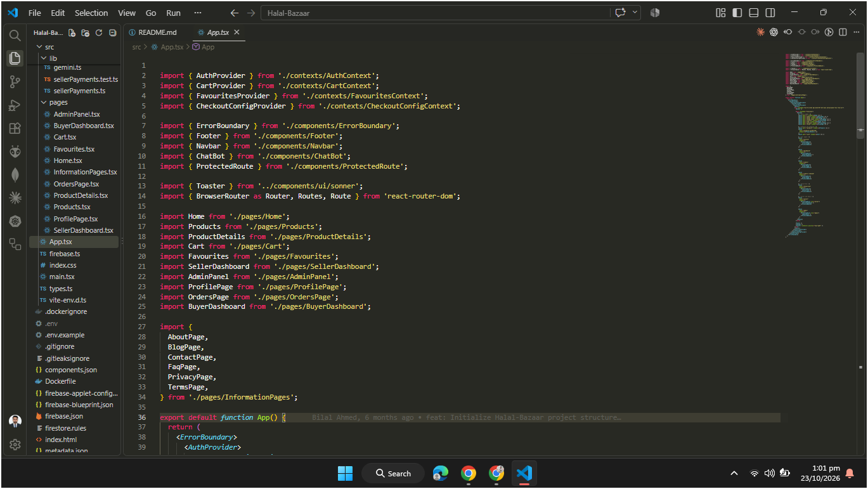Toggle the bottom panel visibility
This screenshot has width=868, height=489.
pos(753,13)
